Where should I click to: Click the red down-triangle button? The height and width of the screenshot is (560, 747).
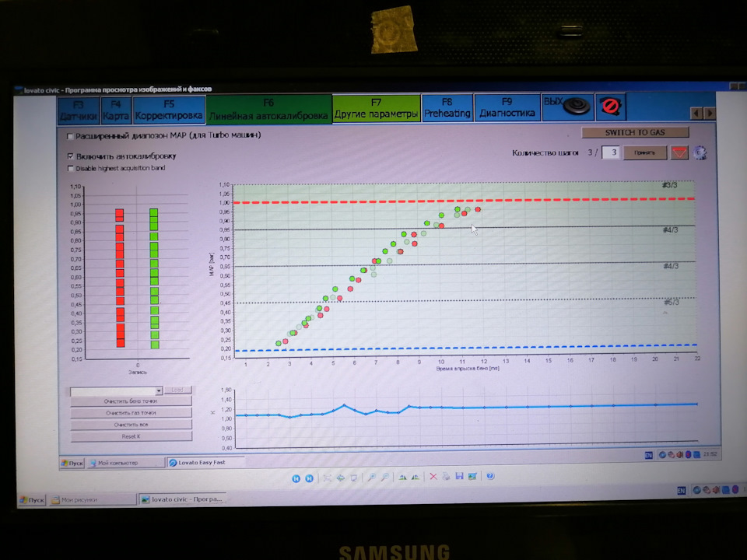(x=679, y=153)
